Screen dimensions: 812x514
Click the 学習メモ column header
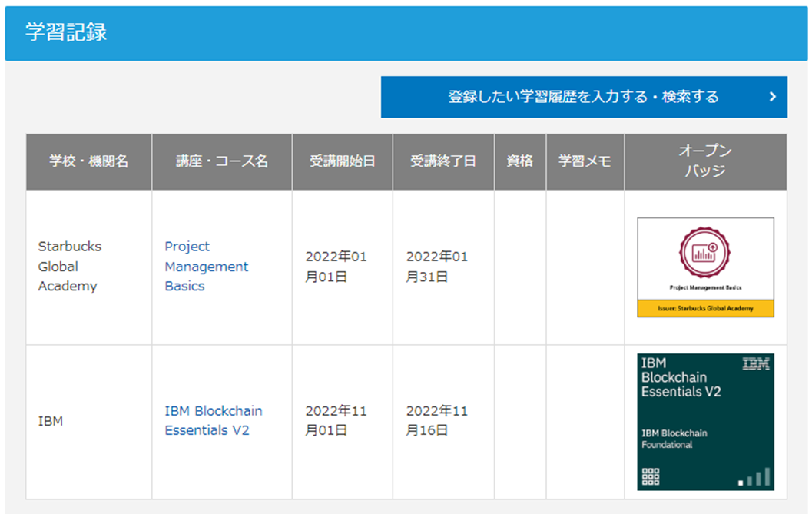coord(585,161)
